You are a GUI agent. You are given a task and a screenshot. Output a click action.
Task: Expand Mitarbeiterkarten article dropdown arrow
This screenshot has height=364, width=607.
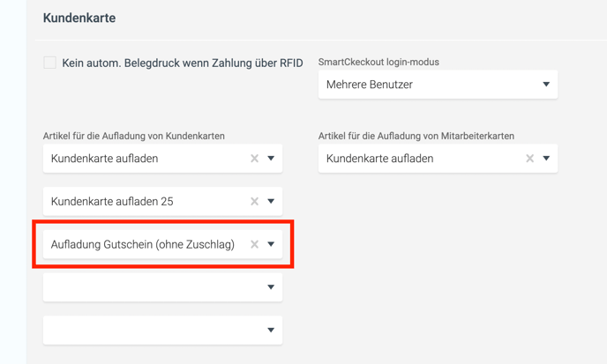(x=546, y=159)
